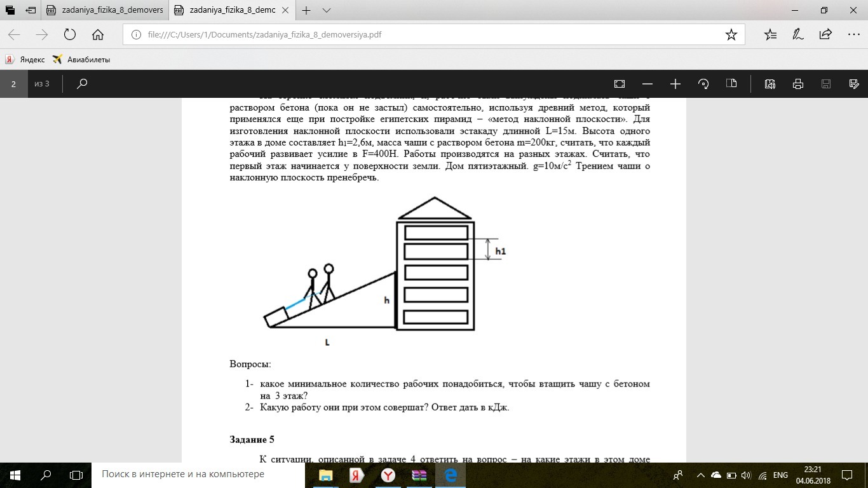Switch to first zadaniya_fizika_8 tab
868x488 pixels.
pyautogui.click(x=105, y=10)
